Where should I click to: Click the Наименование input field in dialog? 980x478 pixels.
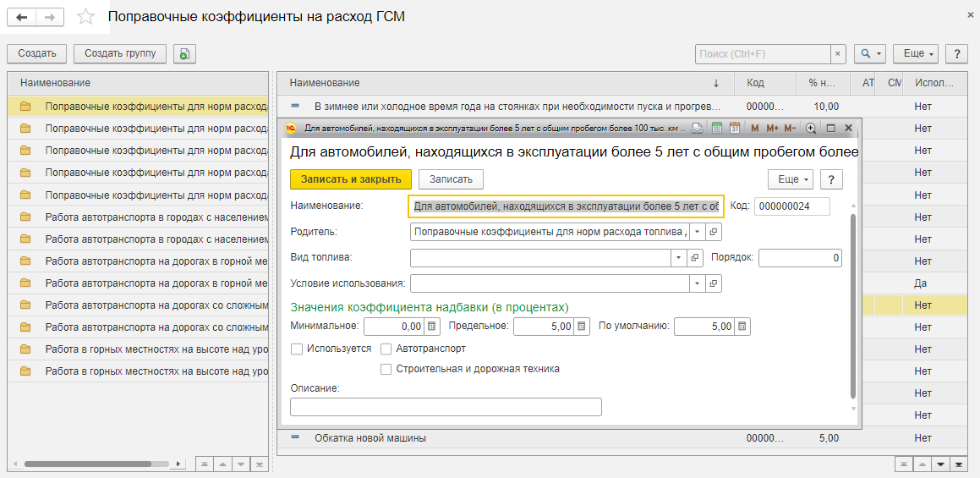[x=567, y=206]
